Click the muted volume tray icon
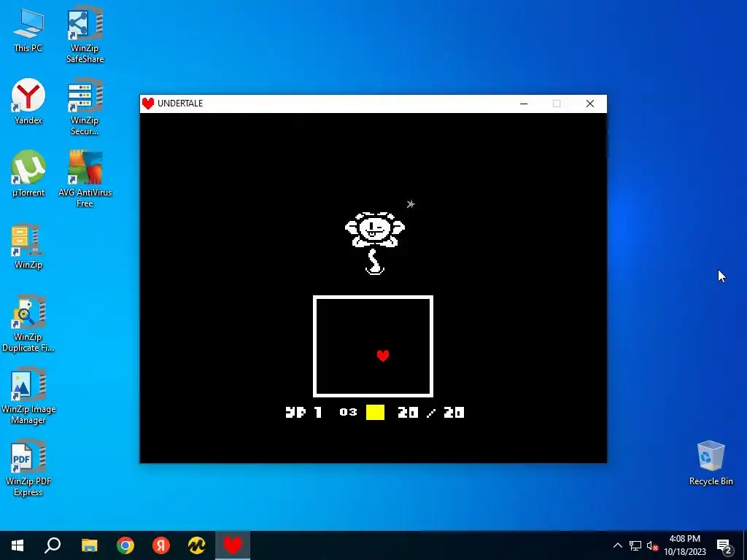Screen dimensions: 747x560 pyautogui.click(x=652, y=545)
